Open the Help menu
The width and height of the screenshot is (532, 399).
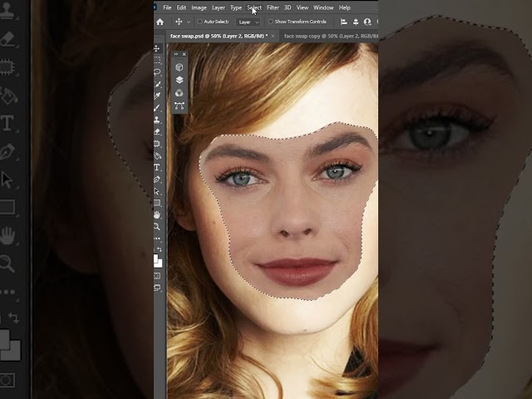(344, 7)
